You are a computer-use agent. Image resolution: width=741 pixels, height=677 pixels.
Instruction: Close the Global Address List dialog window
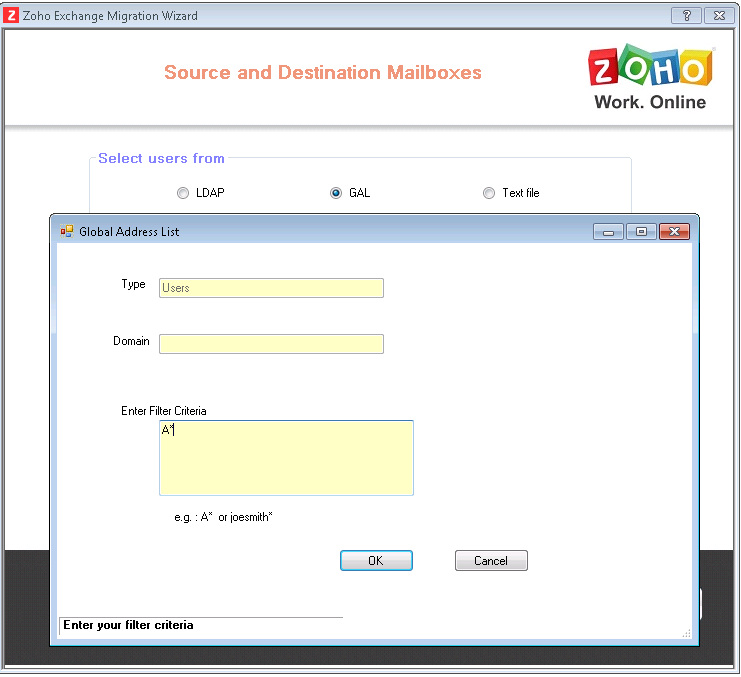(674, 231)
